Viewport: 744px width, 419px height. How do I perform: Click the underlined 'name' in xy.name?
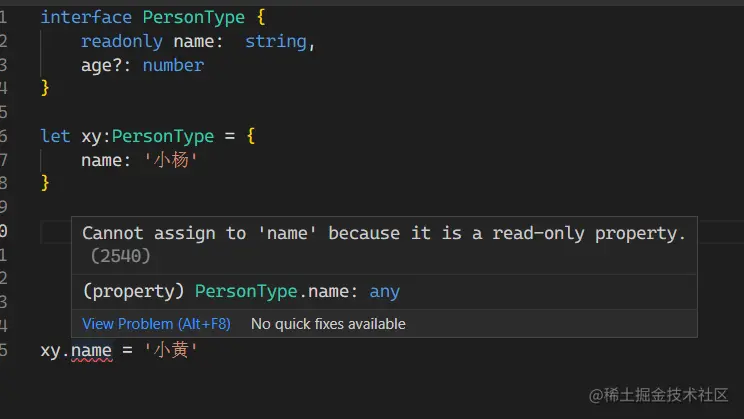pos(92,351)
